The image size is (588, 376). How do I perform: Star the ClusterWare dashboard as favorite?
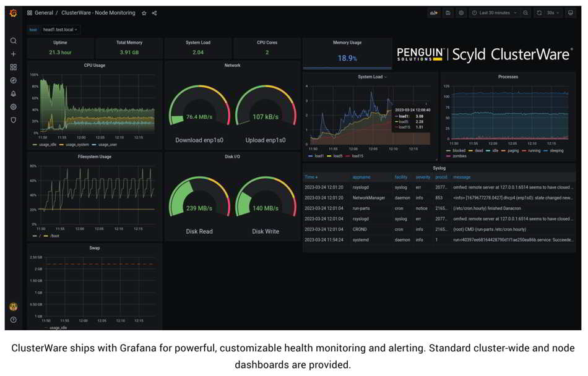[144, 13]
